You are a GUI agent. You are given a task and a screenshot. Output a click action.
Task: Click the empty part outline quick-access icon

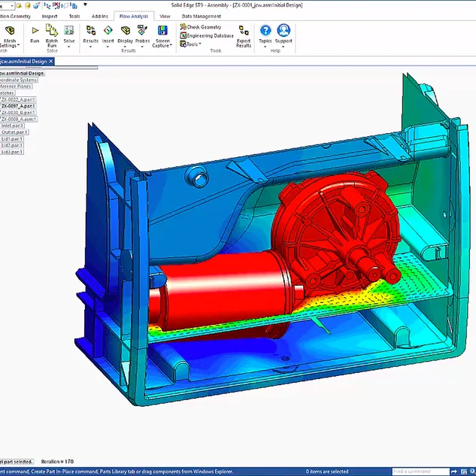coord(65,5)
